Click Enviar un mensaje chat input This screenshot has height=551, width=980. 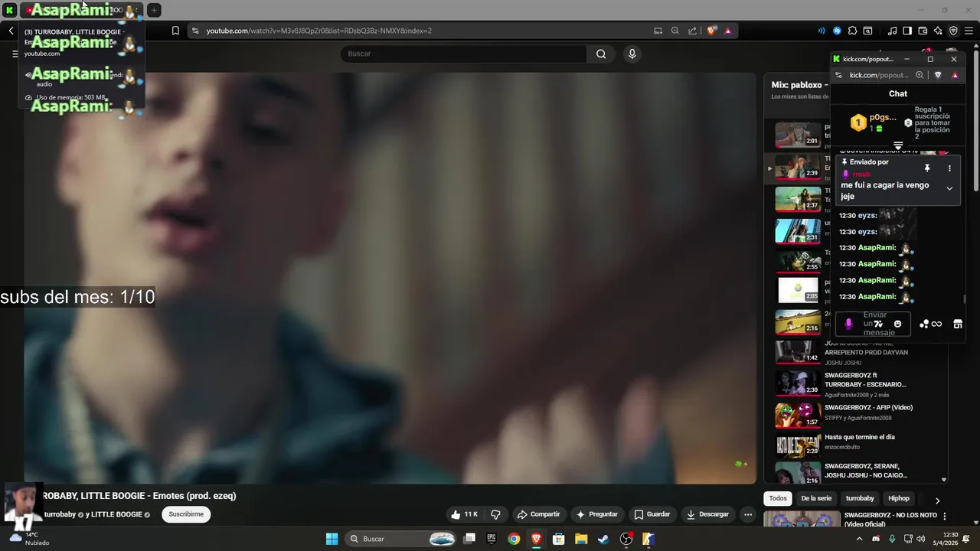click(x=874, y=324)
